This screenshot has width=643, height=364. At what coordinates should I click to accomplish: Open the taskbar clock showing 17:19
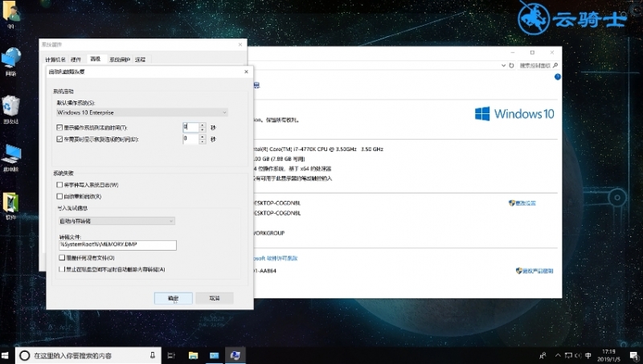point(609,355)
